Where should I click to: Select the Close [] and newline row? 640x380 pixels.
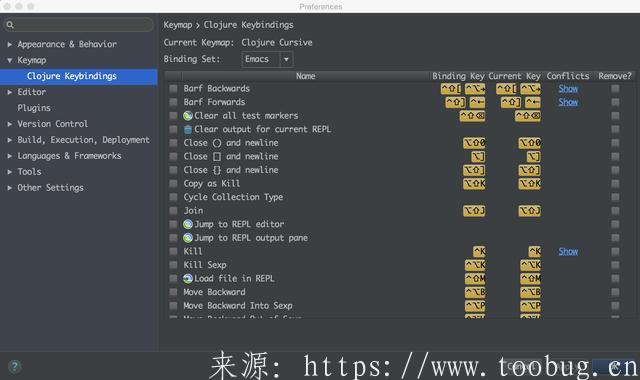point(400,156)
